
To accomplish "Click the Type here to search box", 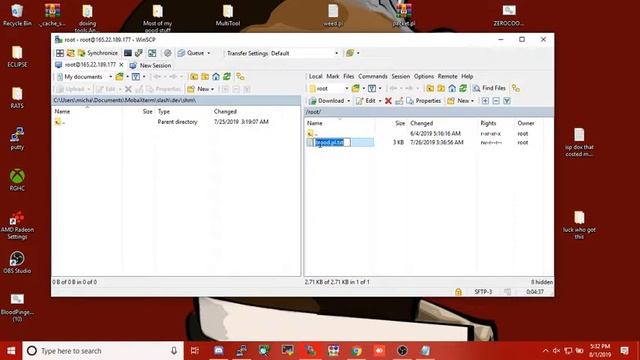I will pyautogui.click(x=103, y=351).
